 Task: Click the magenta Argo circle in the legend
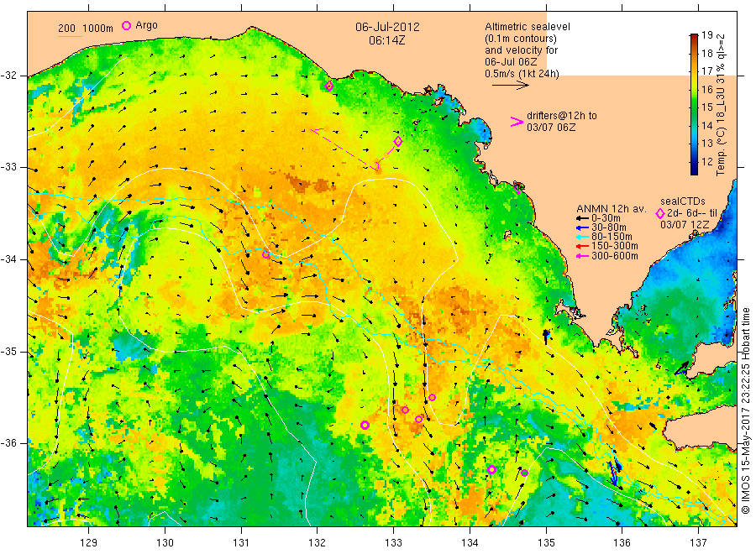click(126, 25)
